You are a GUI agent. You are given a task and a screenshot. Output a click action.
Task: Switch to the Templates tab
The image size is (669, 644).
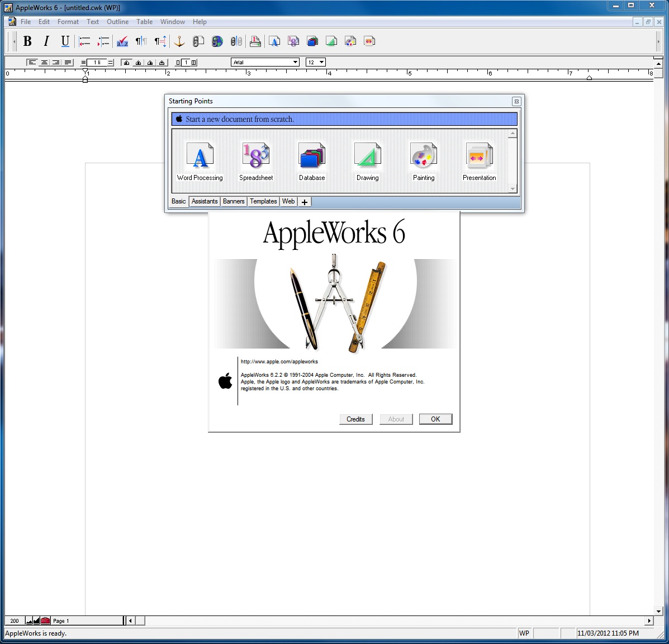coord(263,201)
